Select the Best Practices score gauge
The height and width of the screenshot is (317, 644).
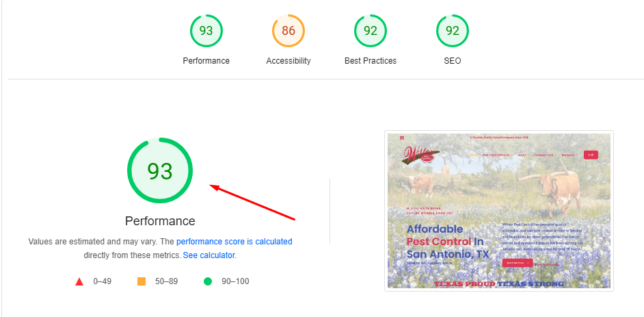(x=370, y=31)
